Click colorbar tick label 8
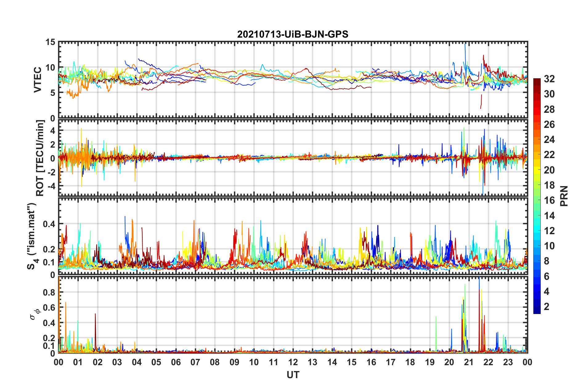This screenshot has height=392, width=586. pos(547,261)
